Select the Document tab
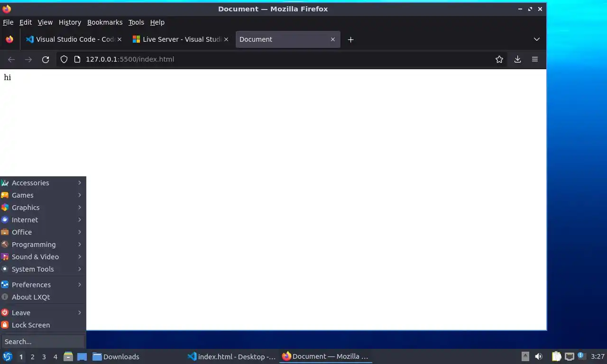The width and height of the screenshot is (607, 364). 287,39
